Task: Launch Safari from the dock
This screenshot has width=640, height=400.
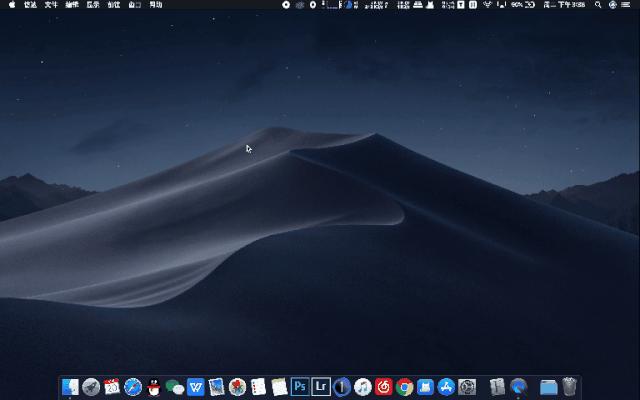Action: (x=133, y=387)
